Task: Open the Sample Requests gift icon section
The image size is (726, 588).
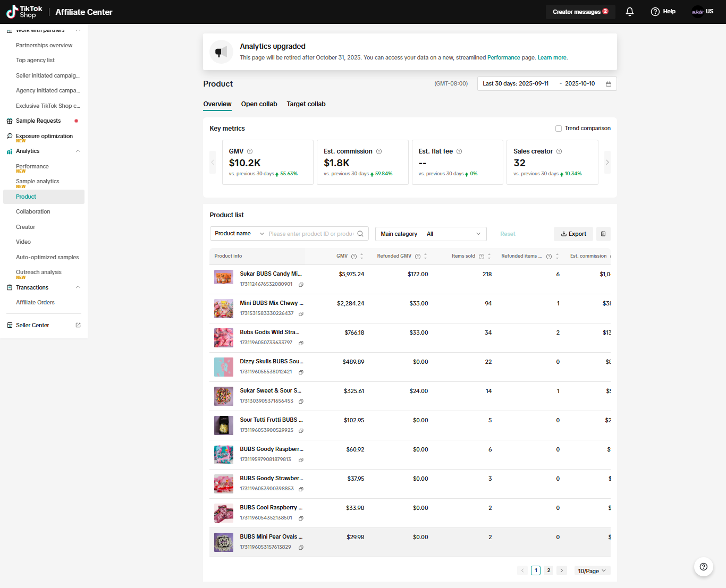Action: (x=10, y=121)
